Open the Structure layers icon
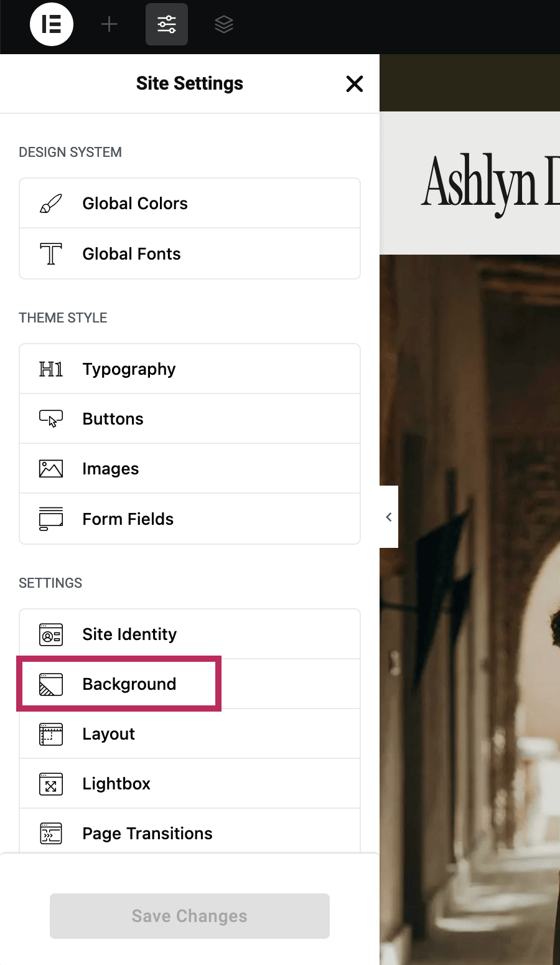This screenshot has height=965, width=560. coord(223,24)
